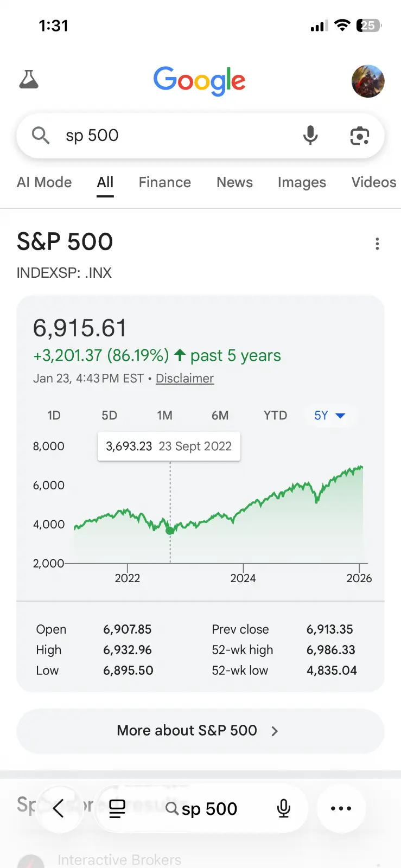The image size is (401, 868).
Task: Open Google Lens camera search
Action: pos(359,136)
